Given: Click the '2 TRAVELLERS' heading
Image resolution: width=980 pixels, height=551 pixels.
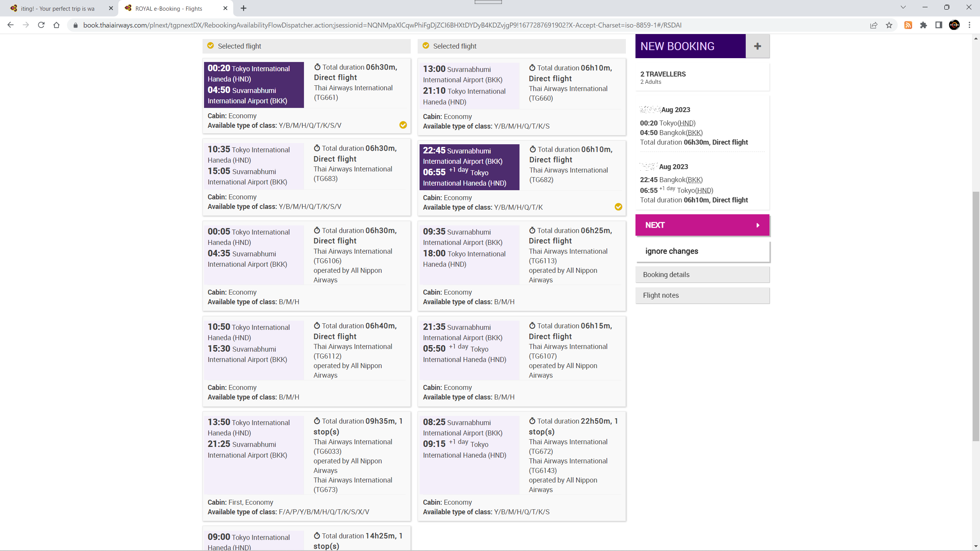Looking at the screenshot, I should (x=663, y=74).
